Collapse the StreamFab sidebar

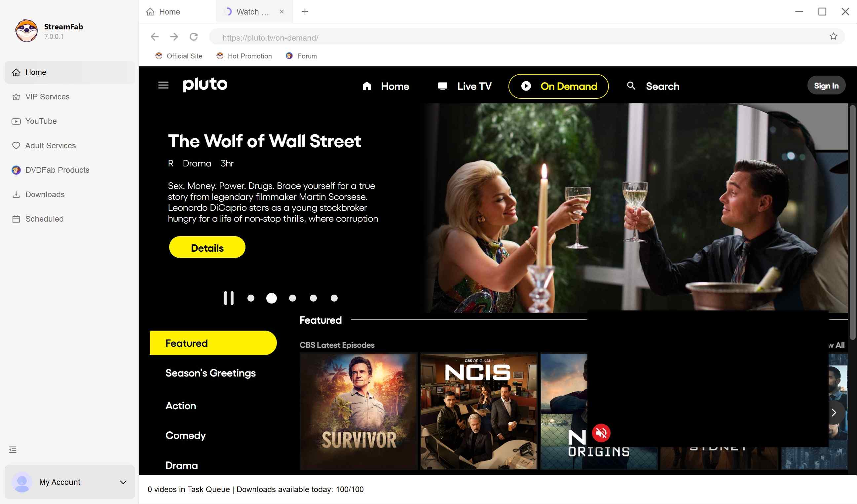tap(13, 450)
